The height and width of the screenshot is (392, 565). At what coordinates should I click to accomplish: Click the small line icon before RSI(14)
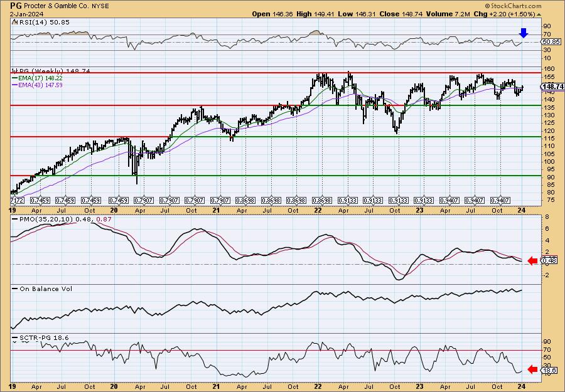(14, 22)
